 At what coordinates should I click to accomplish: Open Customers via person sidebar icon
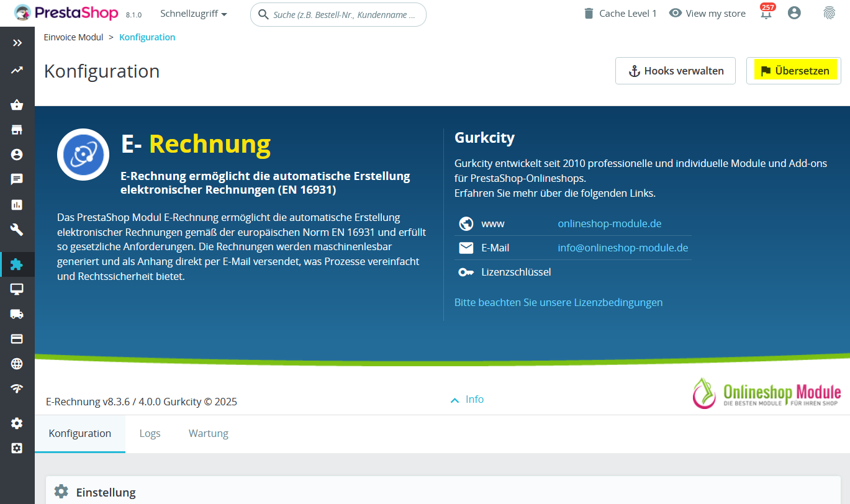tap(17, 155)
